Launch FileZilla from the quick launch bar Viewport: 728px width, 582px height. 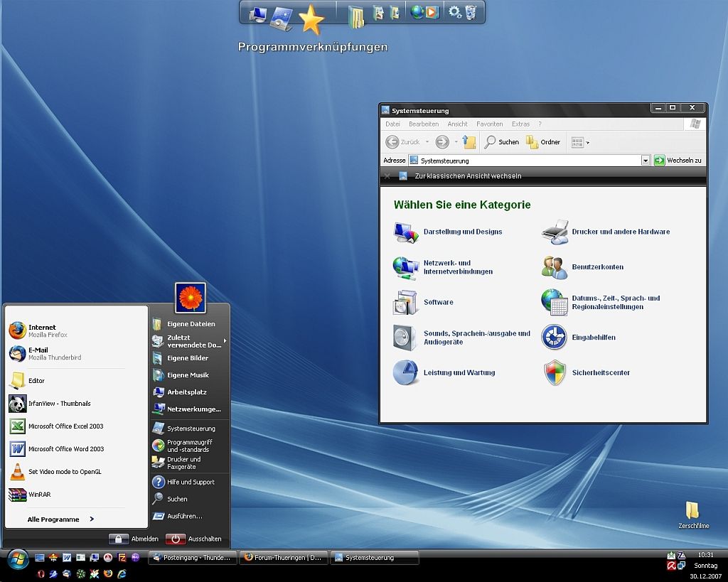coord(122,557)
